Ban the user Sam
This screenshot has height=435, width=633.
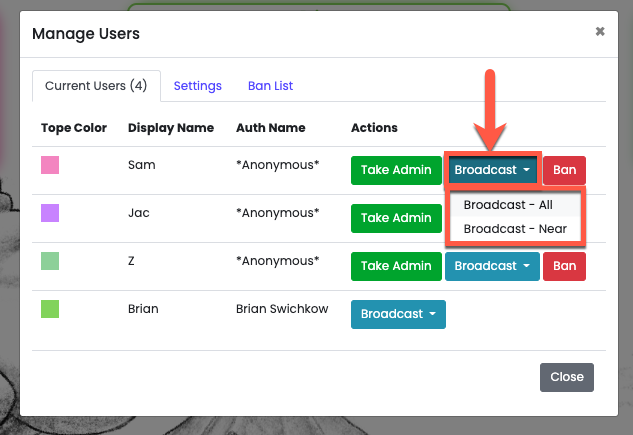(564, 170)
